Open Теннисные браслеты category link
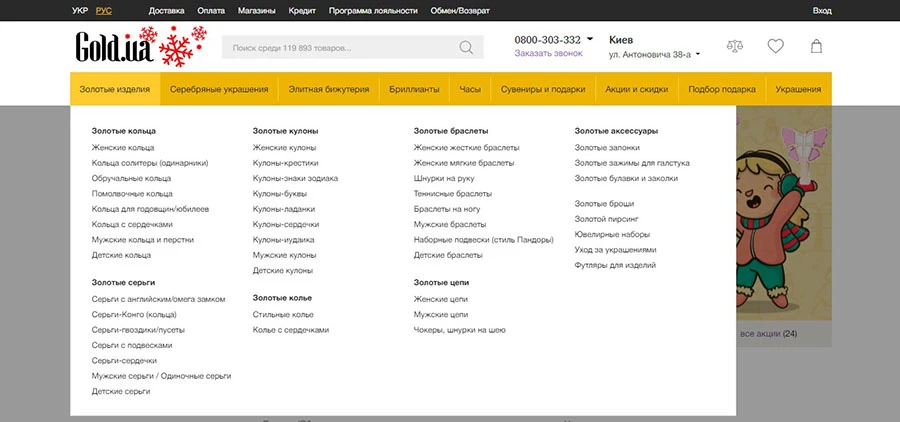900x422 pixels. [x=452, y=193]
